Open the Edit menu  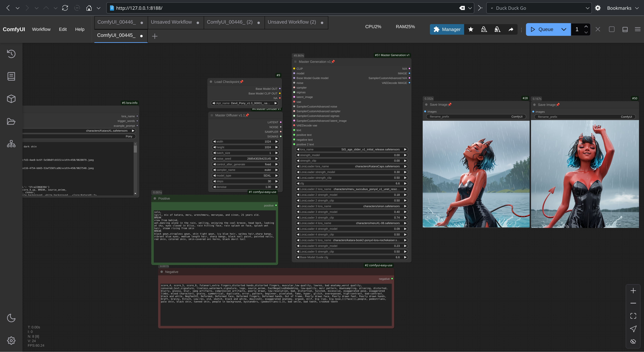coord(63,29)
